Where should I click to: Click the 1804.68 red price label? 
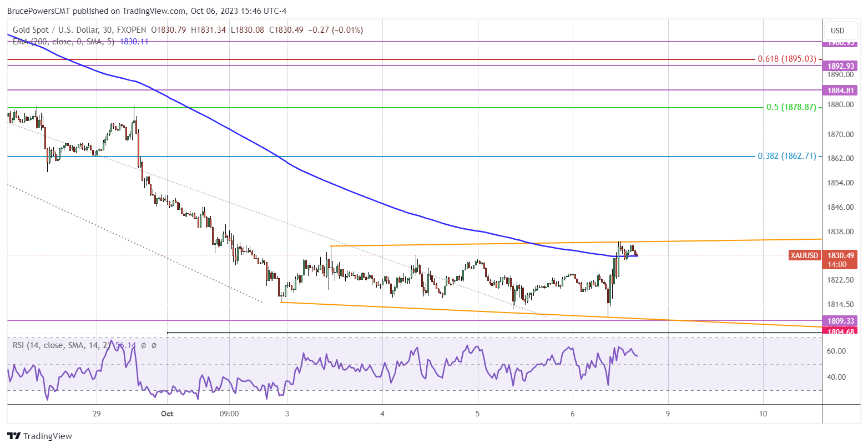tap(840, 331)
